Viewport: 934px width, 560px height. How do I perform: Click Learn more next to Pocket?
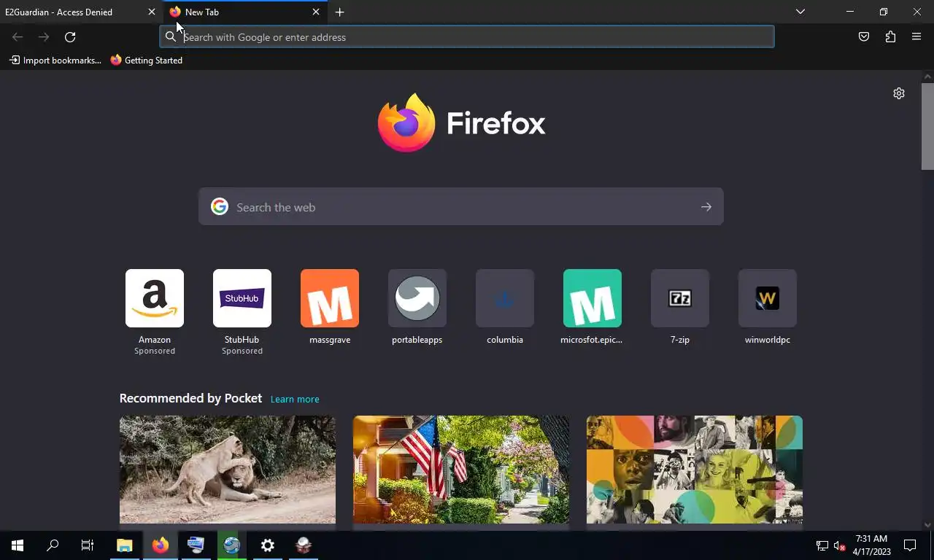tap(295, 399)
